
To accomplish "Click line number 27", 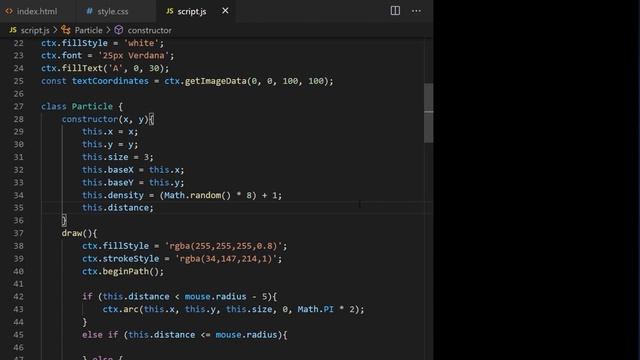I will click(18, 107).
